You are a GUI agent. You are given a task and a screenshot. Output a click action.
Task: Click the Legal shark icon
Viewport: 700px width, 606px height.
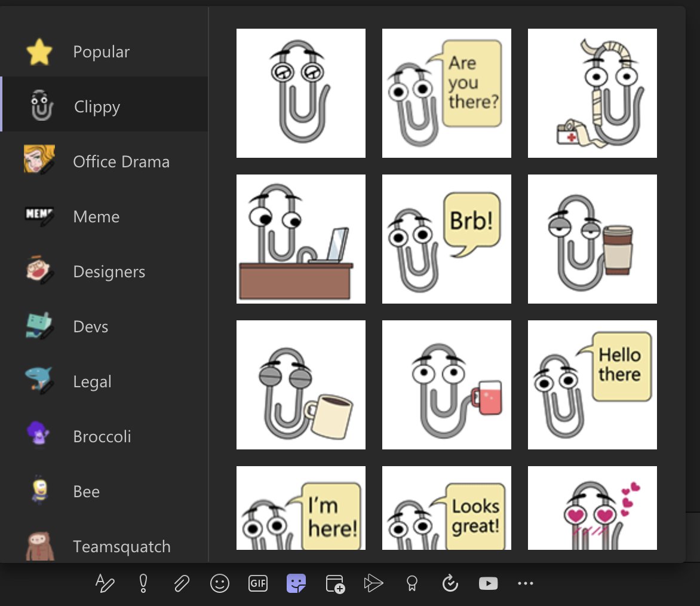[39, 379]
